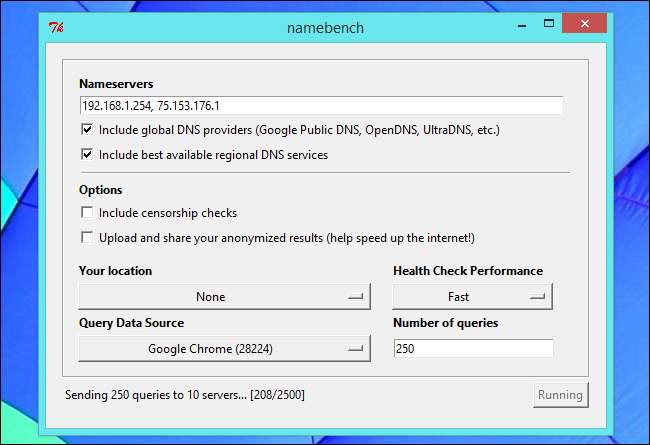
Task: Click the 'Your location' label
Action: pyautogui.click(x=115, y=271)
